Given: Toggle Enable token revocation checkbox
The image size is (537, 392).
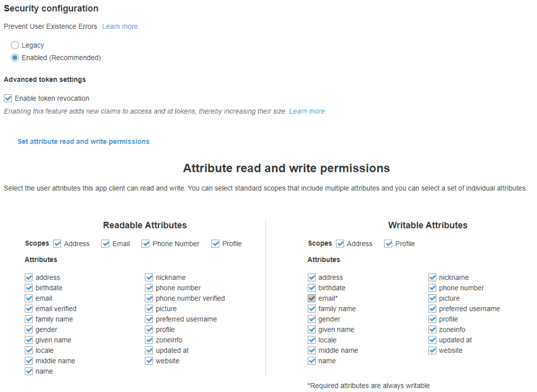Looking at the screenshot, I should pyautogui.click(x=8, y=99).
